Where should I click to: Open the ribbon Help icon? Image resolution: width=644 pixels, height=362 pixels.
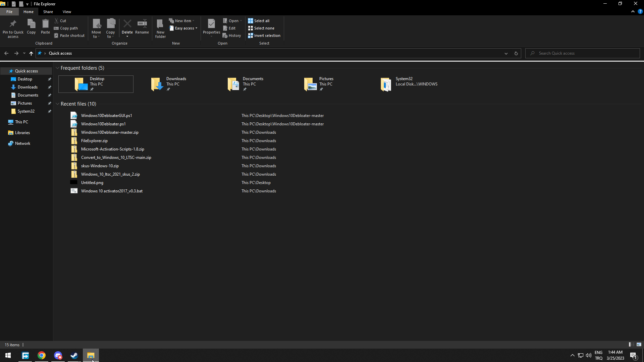tap(640, 11)
